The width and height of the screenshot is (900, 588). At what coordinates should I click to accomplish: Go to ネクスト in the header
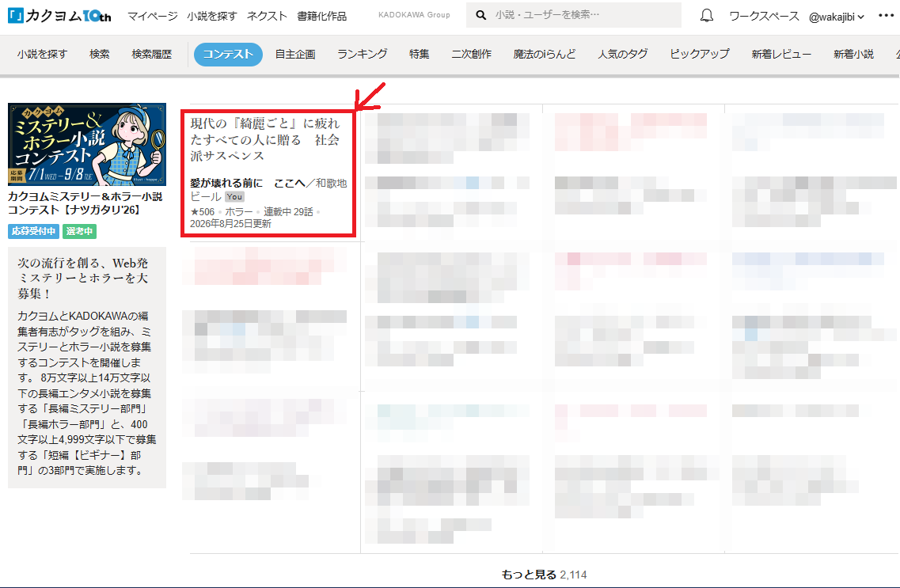point(267,16)
